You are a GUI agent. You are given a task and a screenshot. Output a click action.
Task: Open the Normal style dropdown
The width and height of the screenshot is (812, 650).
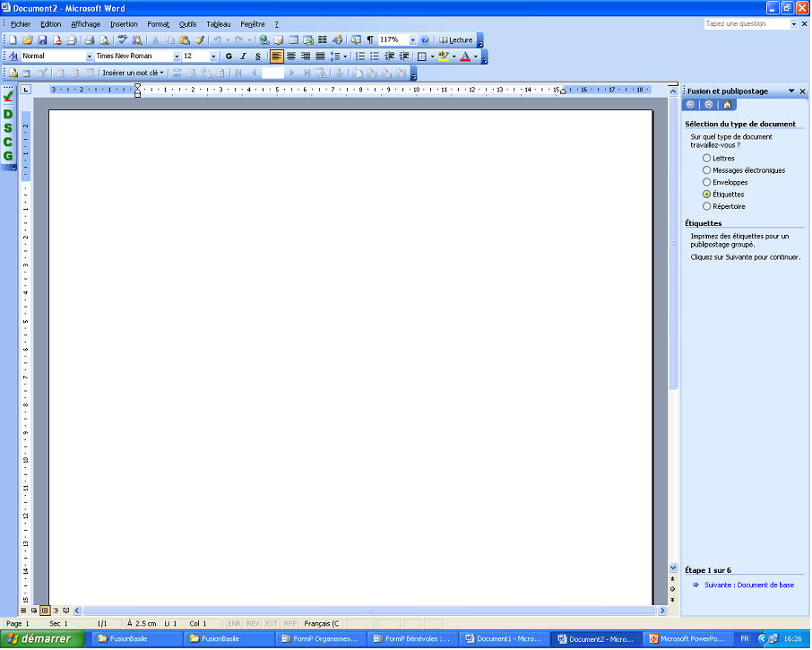tap(89, 56)
